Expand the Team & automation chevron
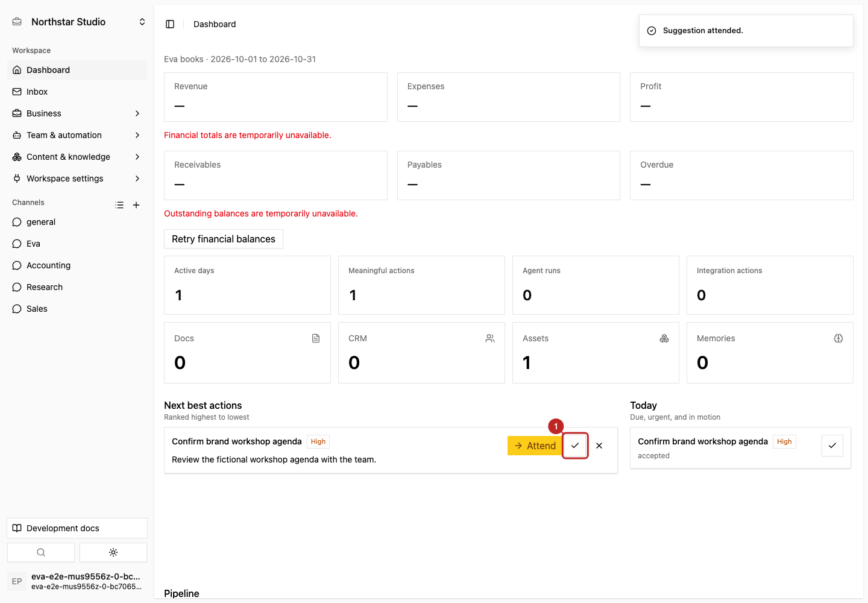Screen dimensions: 868x603 pos(137,135)
